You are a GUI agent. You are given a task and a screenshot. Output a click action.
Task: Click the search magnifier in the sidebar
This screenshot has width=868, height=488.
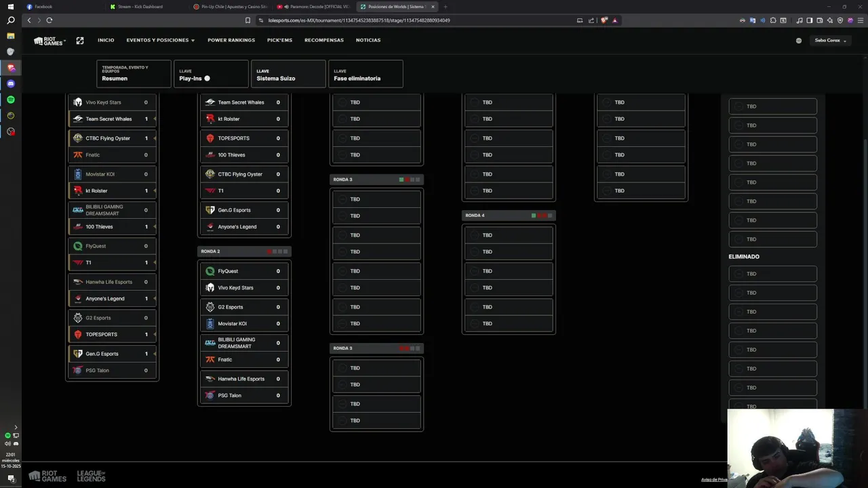(x=11, y=20)
